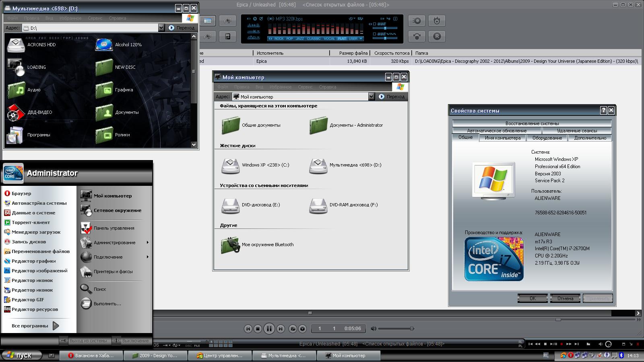Open the NEW DISC folder

(104, 67)
